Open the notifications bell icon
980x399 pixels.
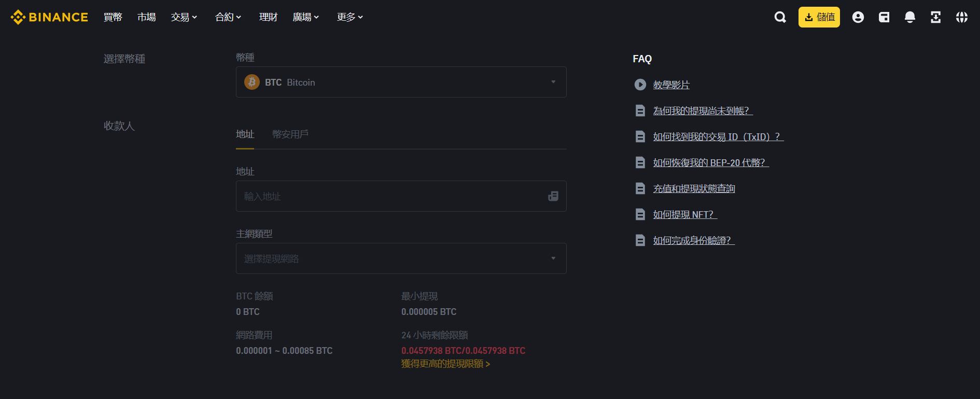(910, 17)
